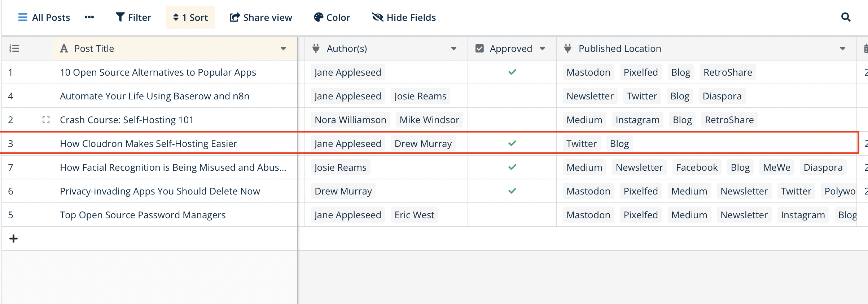Open the Color decoration palette
The height and width of the screenshot is (304, 868).
pos(332,17)
